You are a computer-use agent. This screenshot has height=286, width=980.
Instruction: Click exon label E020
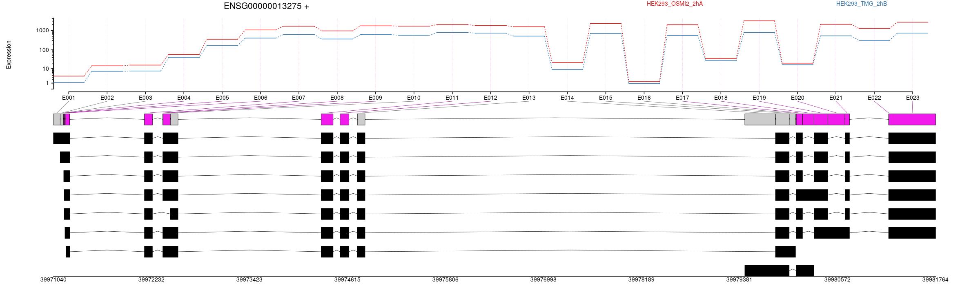797,98
